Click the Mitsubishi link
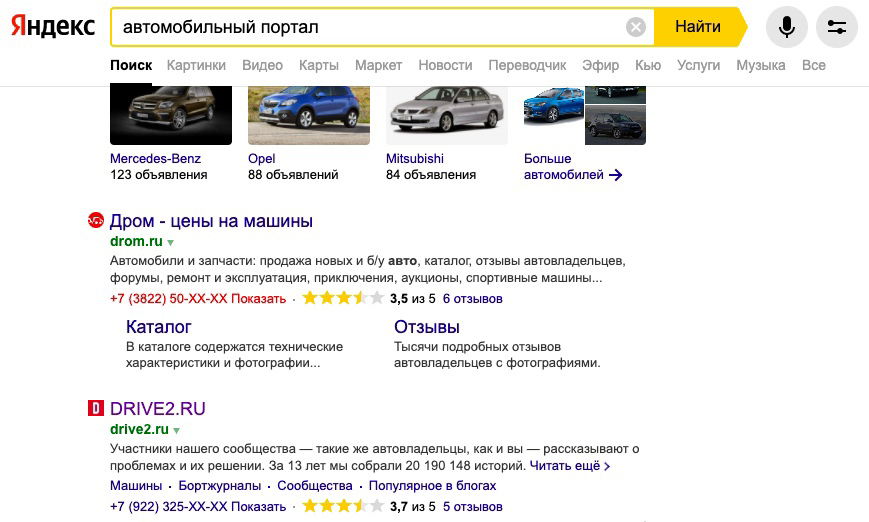The width and height of the screenshot is (869, 522). (x=415, y=158)
